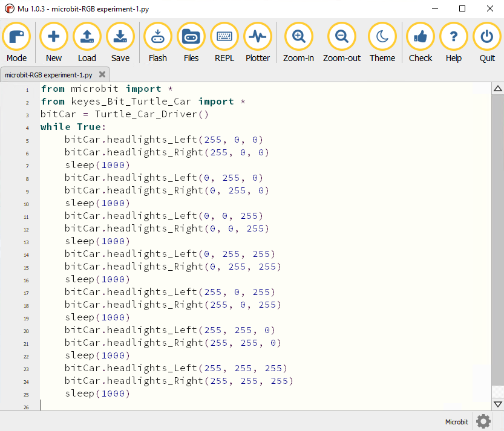Click 'keyes_Bit_Turtle_Car' on line 2
This screenshot has width=504, height=431.
point(131,102)
